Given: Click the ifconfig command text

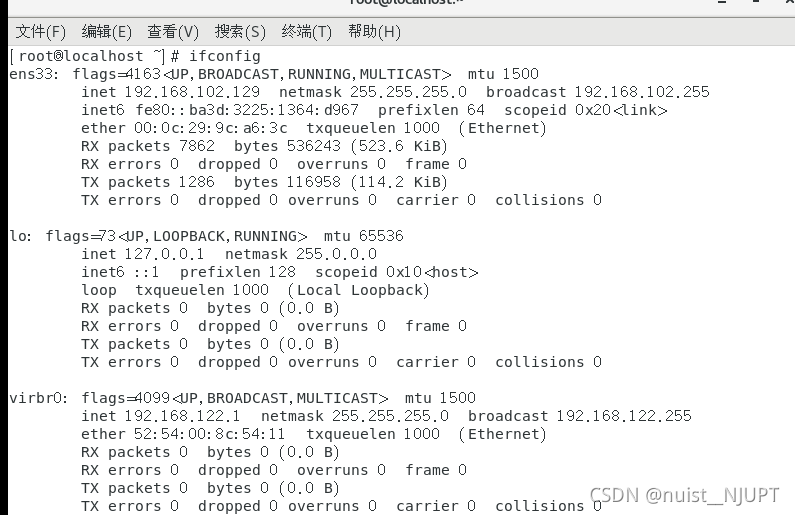Looking at the screenshot, I should tap(225, 56).
